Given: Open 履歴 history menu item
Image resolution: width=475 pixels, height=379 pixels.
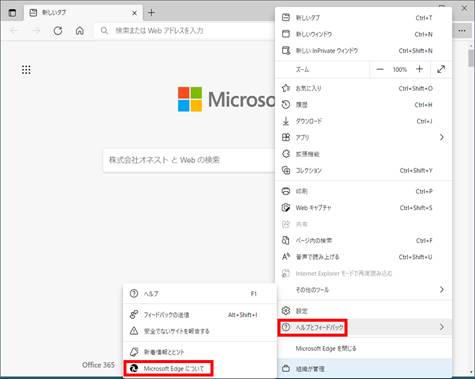Looking at the screenshot, I should pyautogui.click(x=363, y=105).
